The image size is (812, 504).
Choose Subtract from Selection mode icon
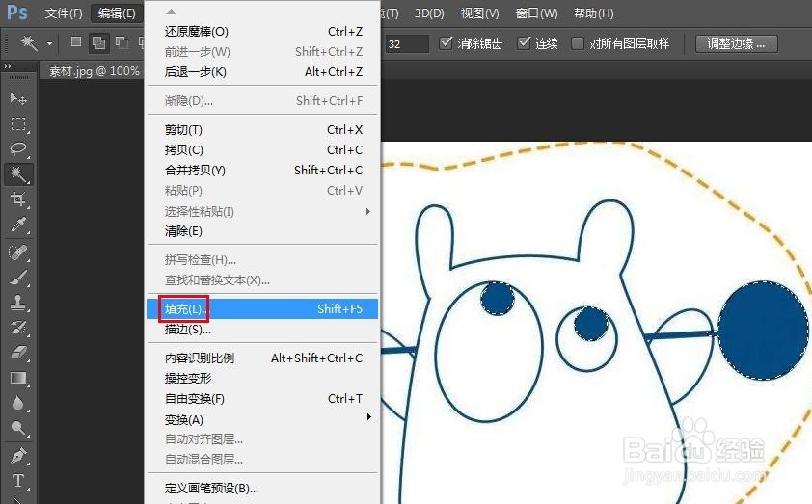122,42
